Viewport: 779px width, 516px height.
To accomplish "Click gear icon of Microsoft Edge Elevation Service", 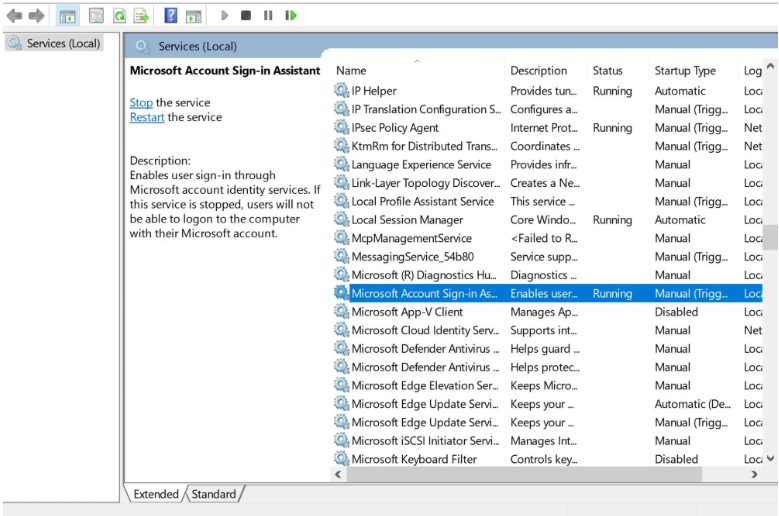I will 341,385.
